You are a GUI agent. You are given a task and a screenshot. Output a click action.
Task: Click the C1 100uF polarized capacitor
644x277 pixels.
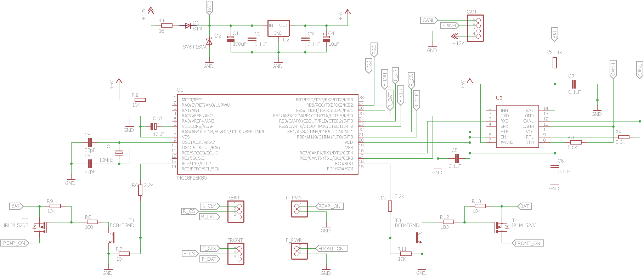[x=231, y=39]
